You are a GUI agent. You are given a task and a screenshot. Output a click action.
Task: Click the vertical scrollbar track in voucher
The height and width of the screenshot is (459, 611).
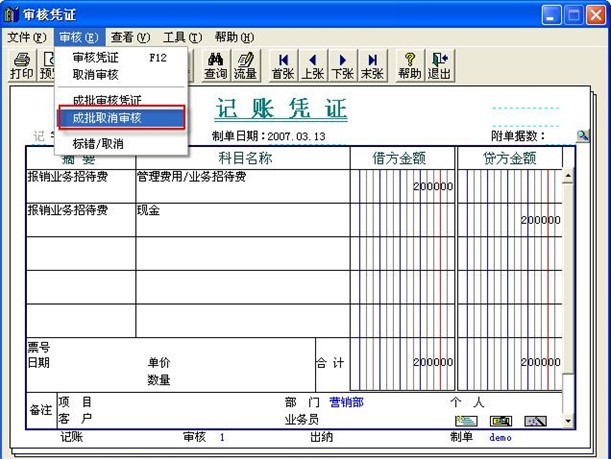point(568,394)
